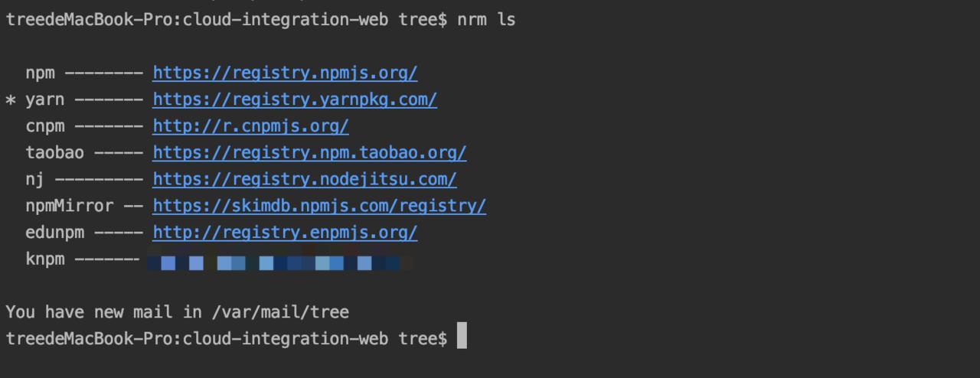Click the 'nj' registry name

[x=35, y=180]
